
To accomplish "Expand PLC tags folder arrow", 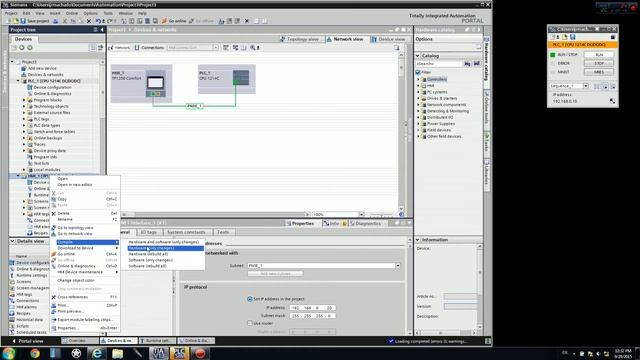I will tap(24, 119).
